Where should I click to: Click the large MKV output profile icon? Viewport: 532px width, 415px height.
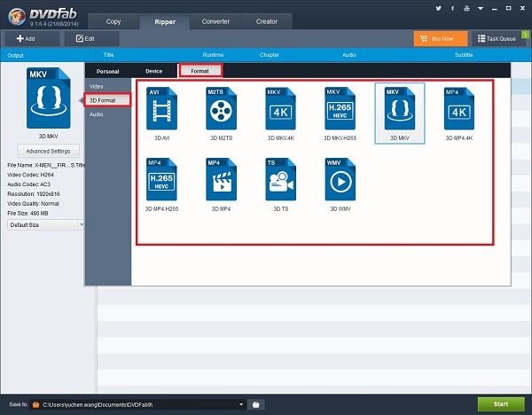point(49,98)
